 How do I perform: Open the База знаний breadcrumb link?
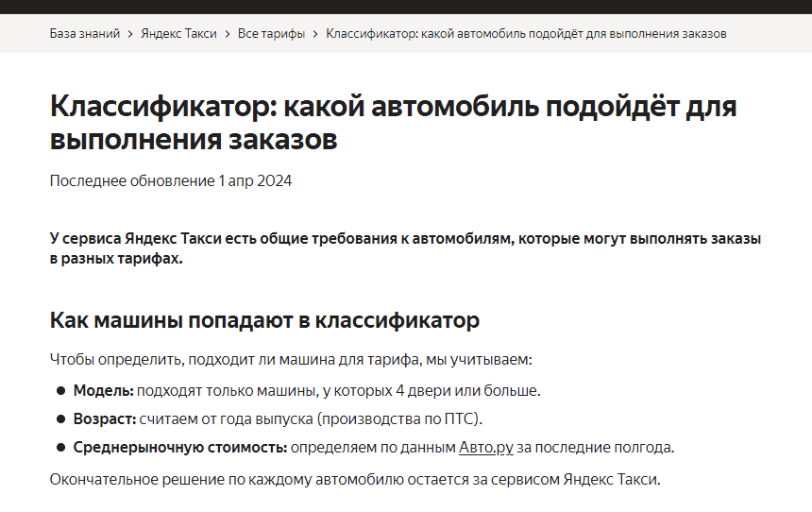[85, 34]
